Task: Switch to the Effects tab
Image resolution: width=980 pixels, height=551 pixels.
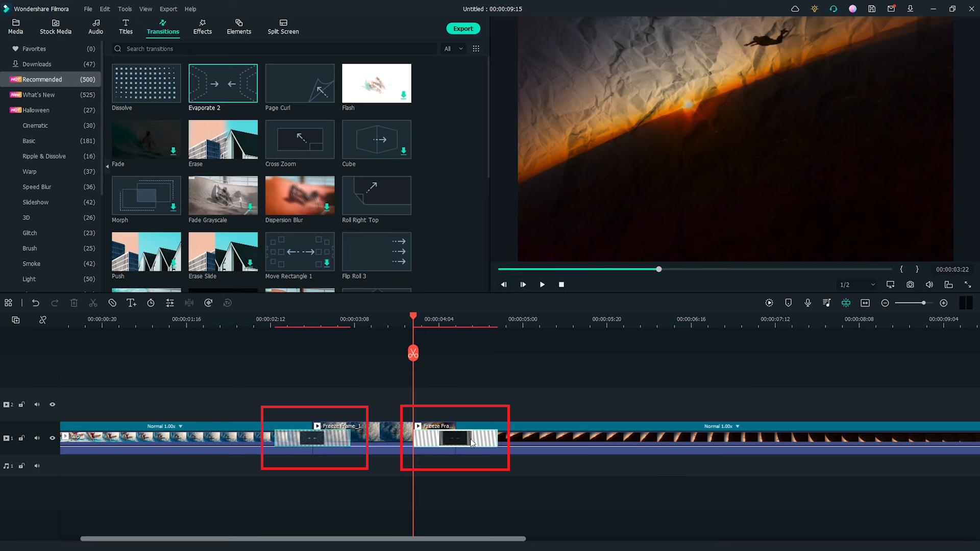Action: pos(202,27)
